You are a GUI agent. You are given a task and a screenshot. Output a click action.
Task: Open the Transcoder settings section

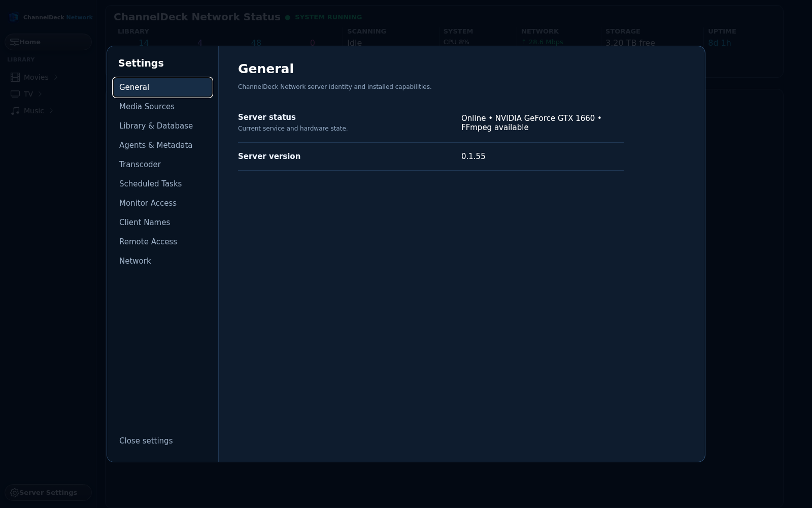coord(162,165)
